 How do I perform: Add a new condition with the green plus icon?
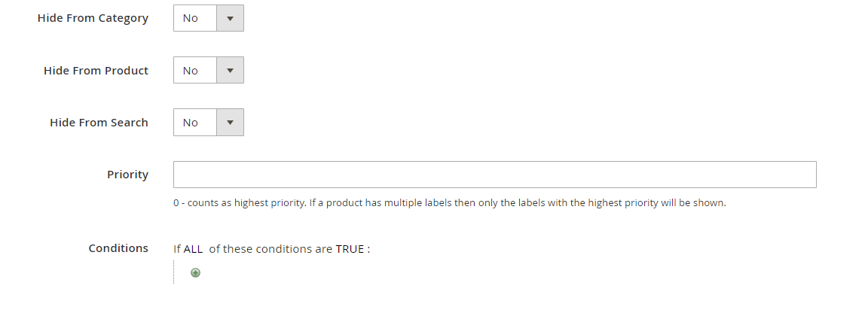195,273
